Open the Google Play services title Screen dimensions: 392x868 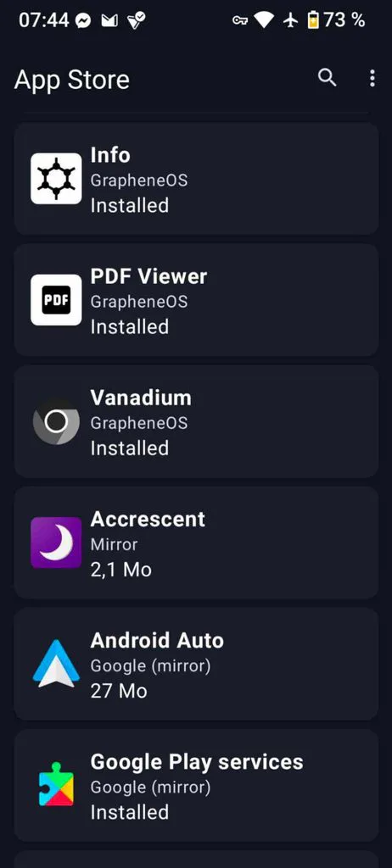[197, 762]
